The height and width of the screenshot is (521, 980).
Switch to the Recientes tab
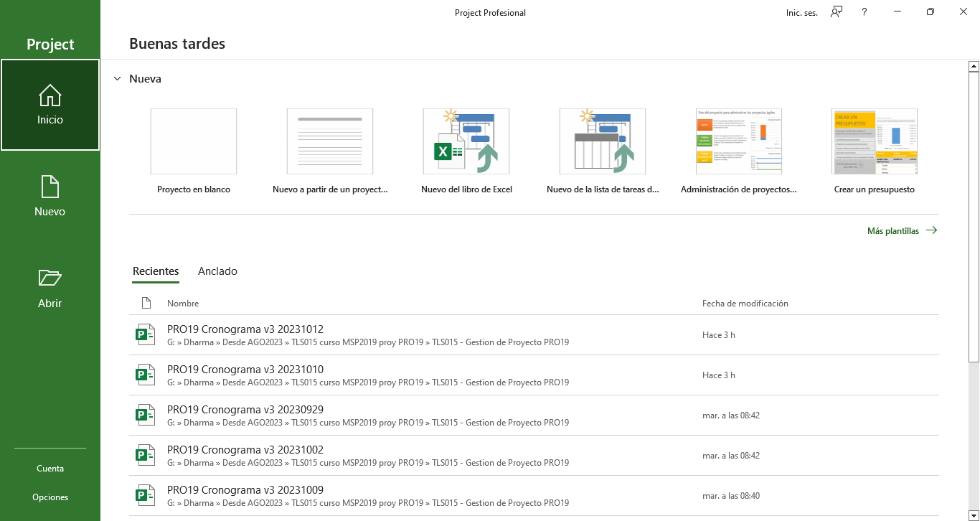(x=156, y=271)
